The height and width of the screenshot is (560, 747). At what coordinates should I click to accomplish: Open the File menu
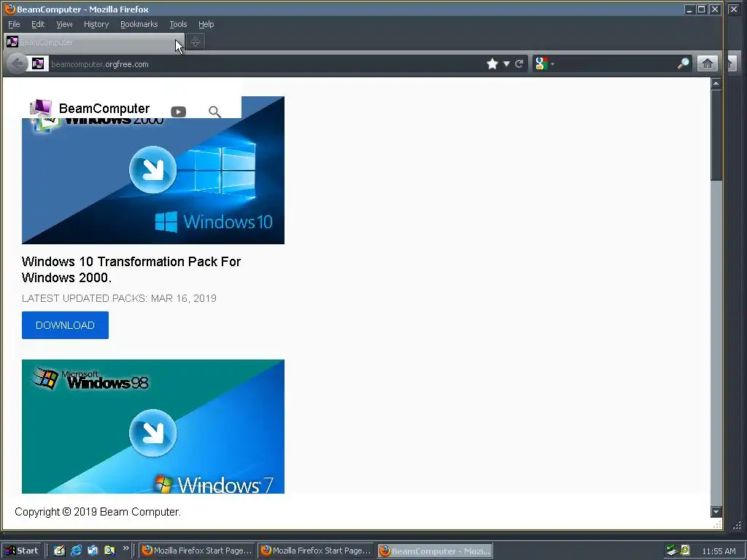pos(14,24)
